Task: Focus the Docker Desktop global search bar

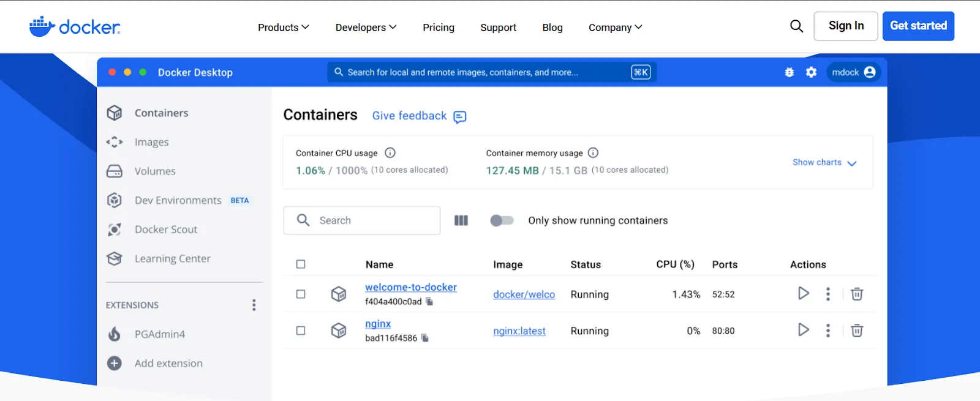Action: pos(492,72)
